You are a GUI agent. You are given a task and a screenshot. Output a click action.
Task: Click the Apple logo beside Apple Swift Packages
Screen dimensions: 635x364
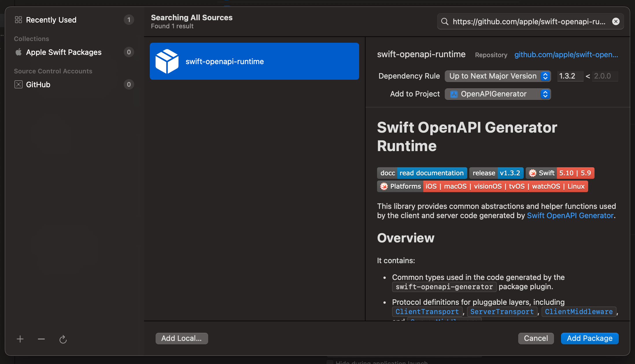coord(19,52)
